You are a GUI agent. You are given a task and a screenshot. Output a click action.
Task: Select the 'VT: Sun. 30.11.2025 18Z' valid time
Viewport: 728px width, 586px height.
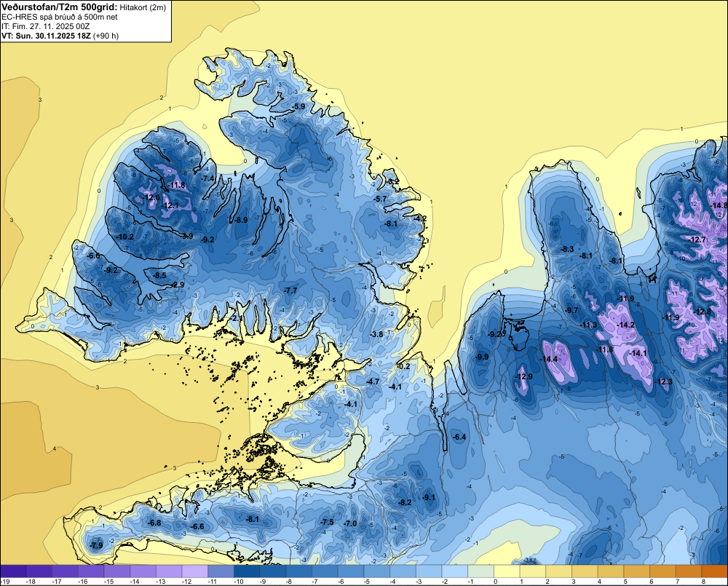pyautogui.click(x=47, y=36)
